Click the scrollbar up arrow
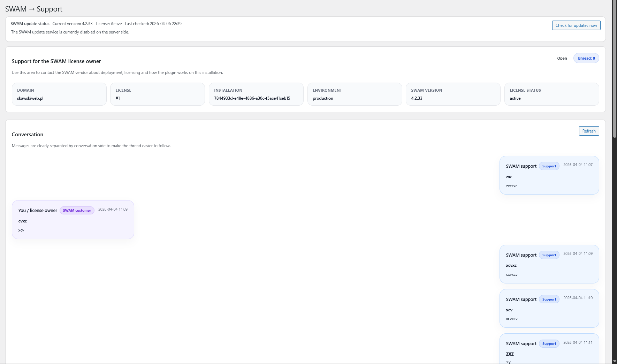The height and width of the screenshot is (364, 617). [615, 2]
